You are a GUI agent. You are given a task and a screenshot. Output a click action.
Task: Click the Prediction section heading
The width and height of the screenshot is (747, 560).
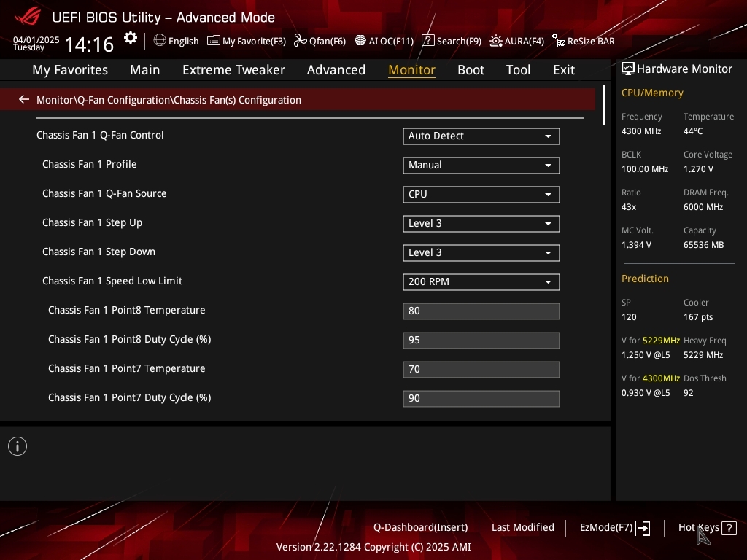tap(645, 279)
